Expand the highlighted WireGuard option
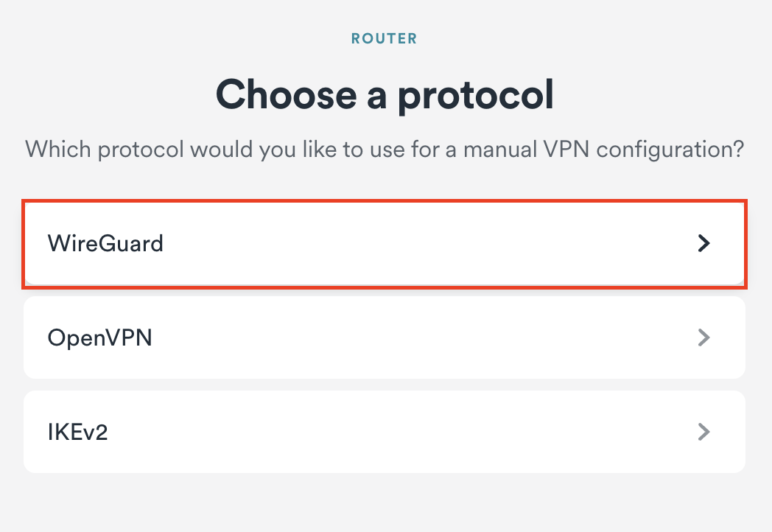Viewport: 772px width, 532px height. click(704, 243)
